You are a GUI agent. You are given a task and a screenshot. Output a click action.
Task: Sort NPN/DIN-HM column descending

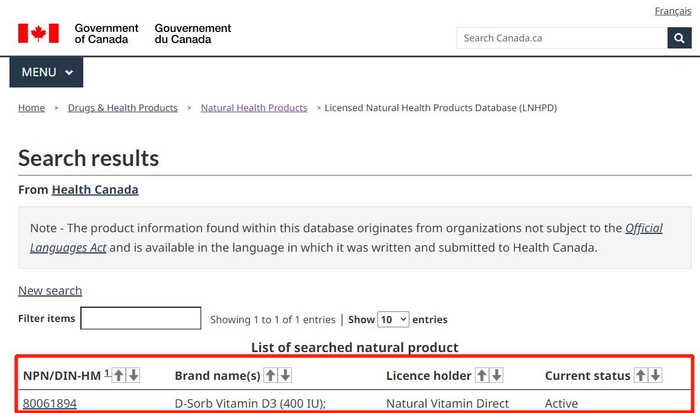(x=134, y=375)
